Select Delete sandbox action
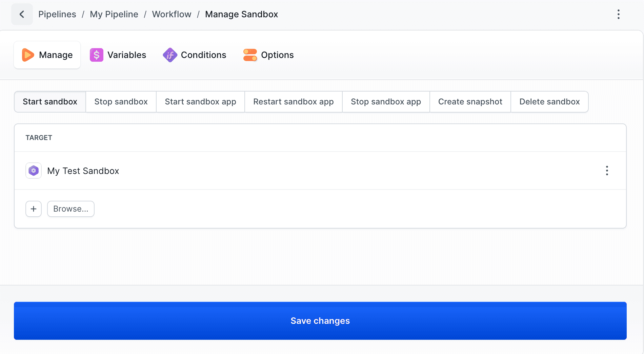The image size is (644, 354). point(549,102)
